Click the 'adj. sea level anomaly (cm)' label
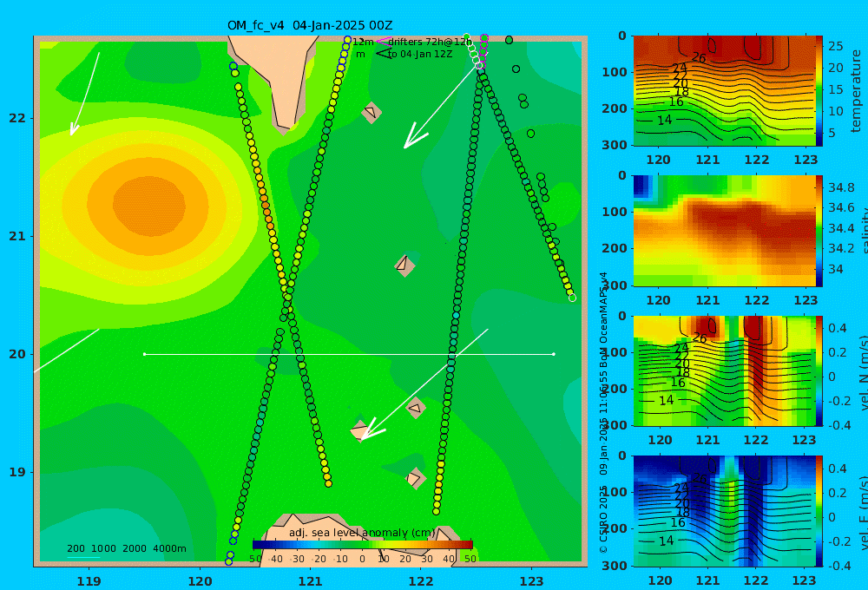 click(362, 533)
